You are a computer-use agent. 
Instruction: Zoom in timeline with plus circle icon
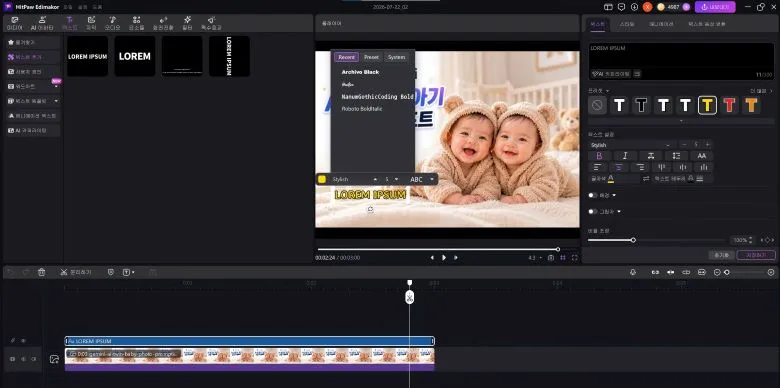click(x=771, y=272)
